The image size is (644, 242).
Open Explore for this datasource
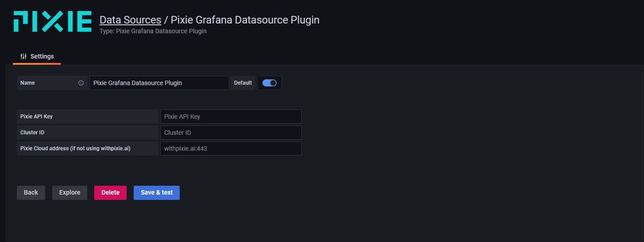pos(69,192)
